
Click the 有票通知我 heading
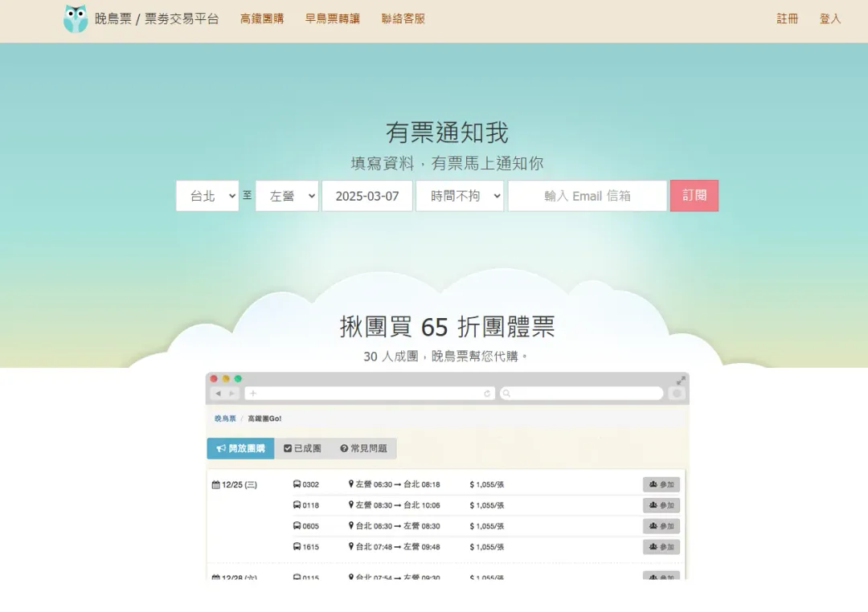448,133
